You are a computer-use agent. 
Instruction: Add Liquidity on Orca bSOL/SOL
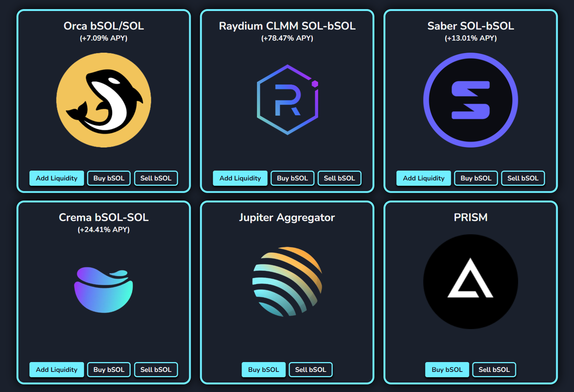56,178
